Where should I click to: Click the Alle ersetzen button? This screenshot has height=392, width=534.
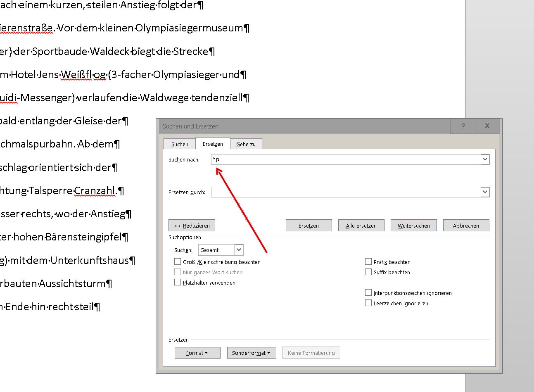pyautogui.click(x=361, y=226)
